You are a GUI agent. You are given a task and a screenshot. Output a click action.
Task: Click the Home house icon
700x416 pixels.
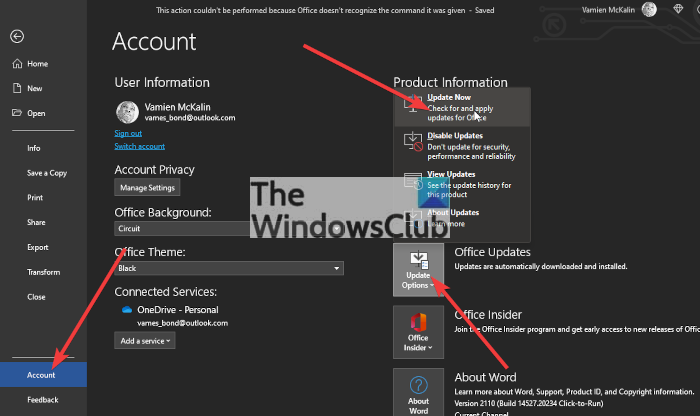(x=17, y=64)
